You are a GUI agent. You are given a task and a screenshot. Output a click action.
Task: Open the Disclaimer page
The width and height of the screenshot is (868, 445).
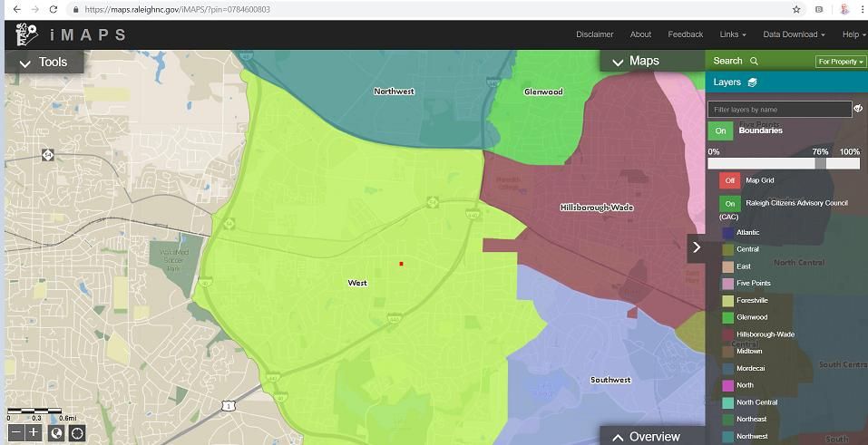(594, 34)
